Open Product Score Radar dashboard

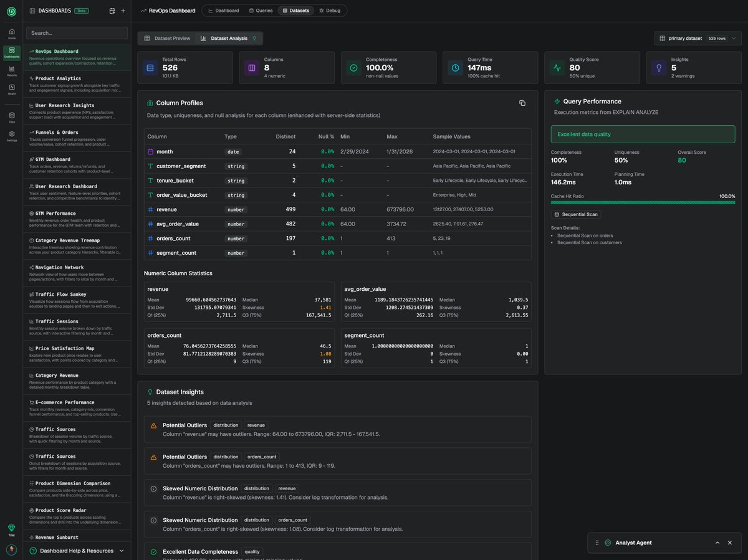tap(77, 516)
